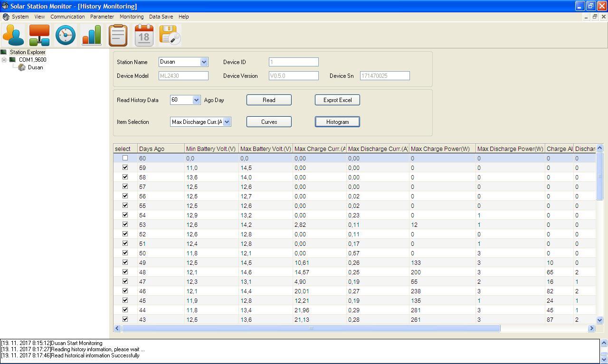Collapse the COM1,9600 tree node
The width and height of the screenshot is (608, 364).
(x=4, y=60)
